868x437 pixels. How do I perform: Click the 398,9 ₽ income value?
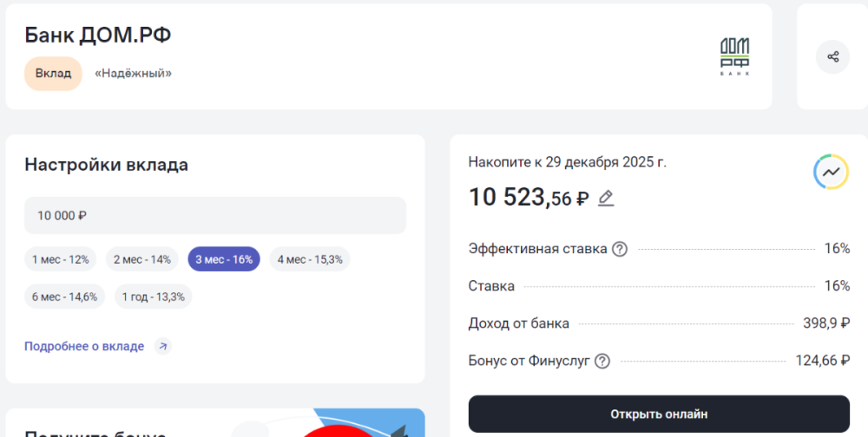(826, 323)
